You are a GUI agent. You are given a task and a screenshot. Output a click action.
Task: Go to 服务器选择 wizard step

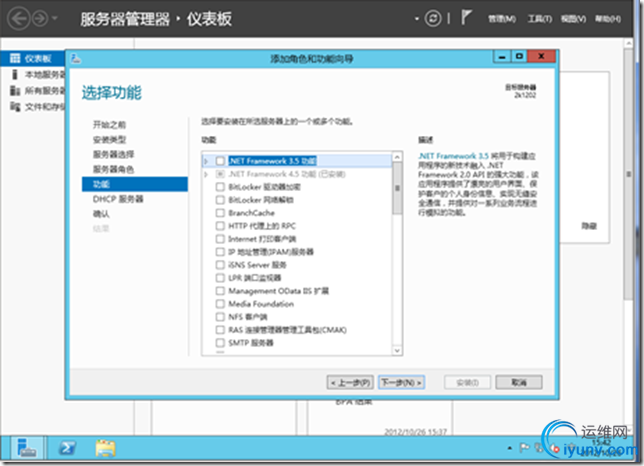[113, 154]
